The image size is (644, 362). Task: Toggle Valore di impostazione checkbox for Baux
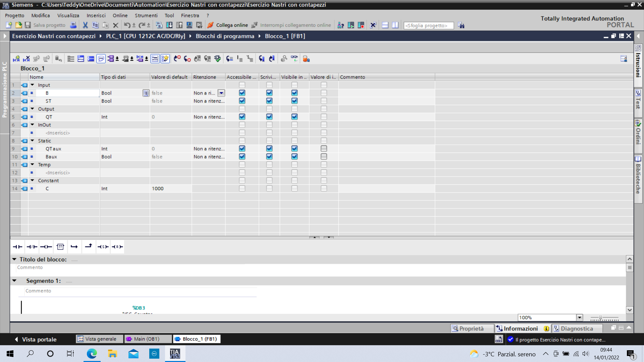[324, 157]
